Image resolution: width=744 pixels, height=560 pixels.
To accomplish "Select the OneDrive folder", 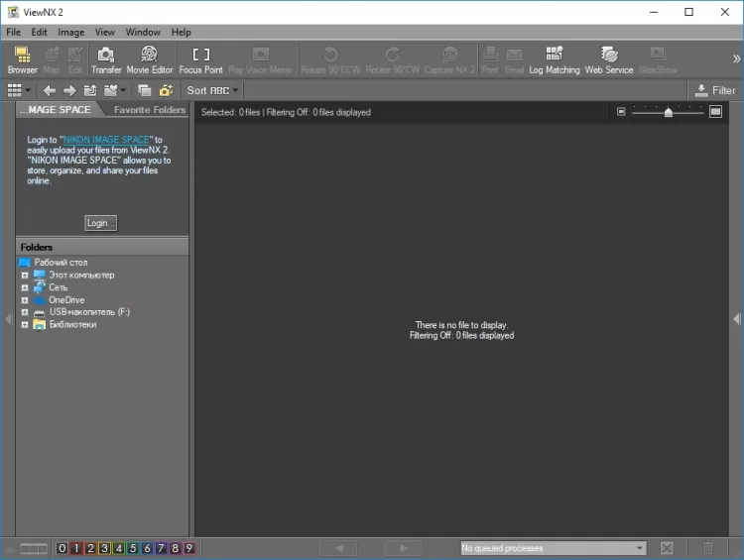I will 66,300.
